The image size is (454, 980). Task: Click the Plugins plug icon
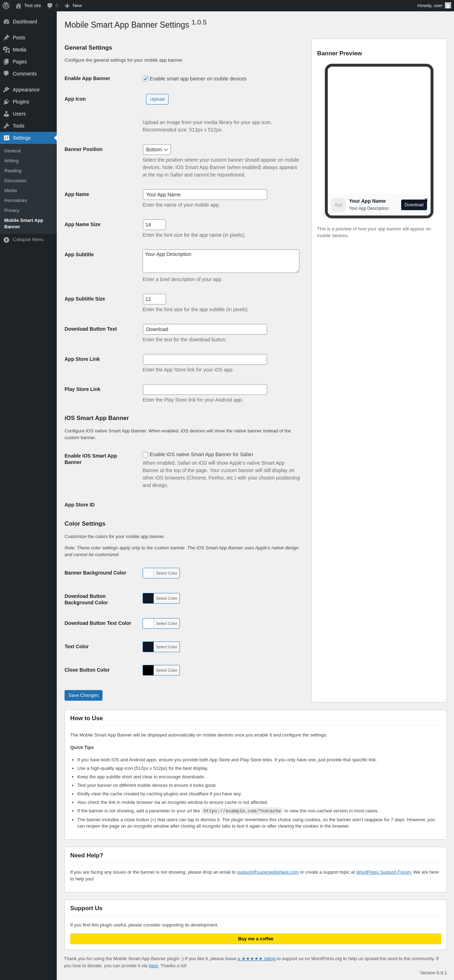(6, 102)
